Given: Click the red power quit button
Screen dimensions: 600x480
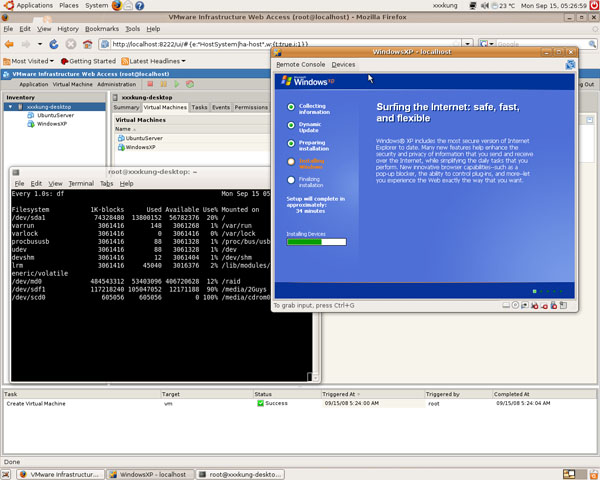Looking at the screenshot, I should point(594,5).
